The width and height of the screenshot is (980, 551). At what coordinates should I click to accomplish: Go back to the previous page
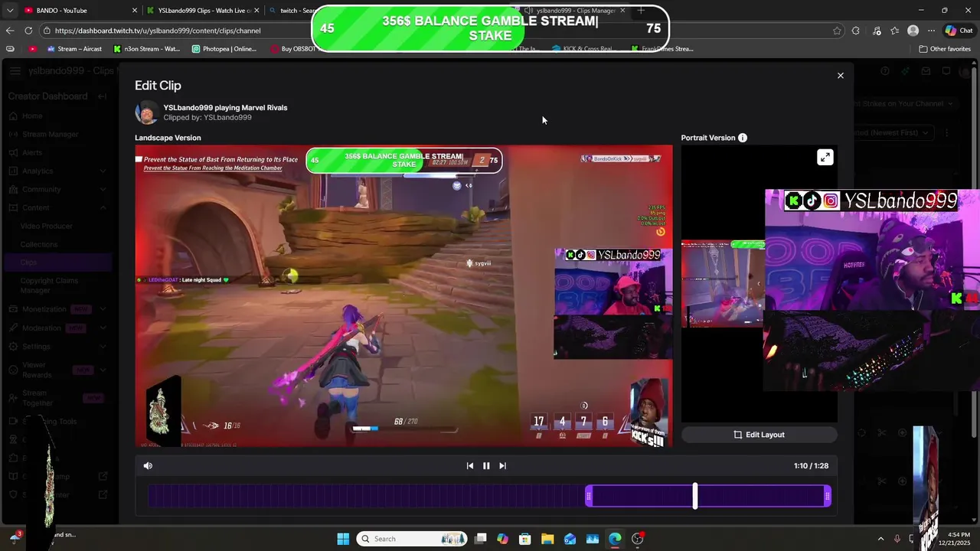pyautogui.click(x=10, y=31)
